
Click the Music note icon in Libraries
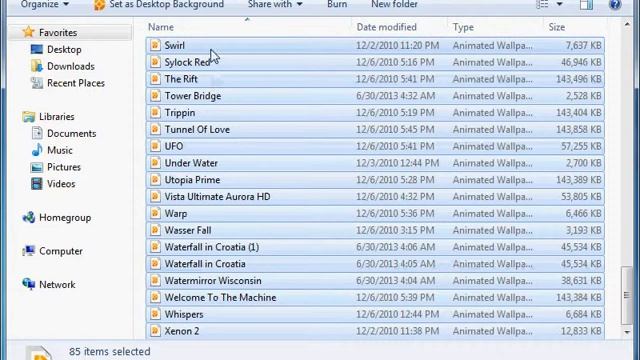tap(37, 150)
